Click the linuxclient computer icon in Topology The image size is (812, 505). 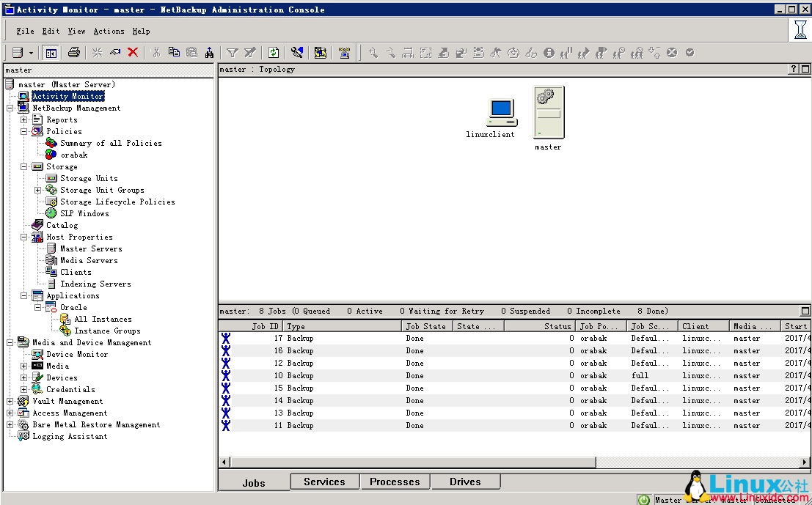pos(501,110)
